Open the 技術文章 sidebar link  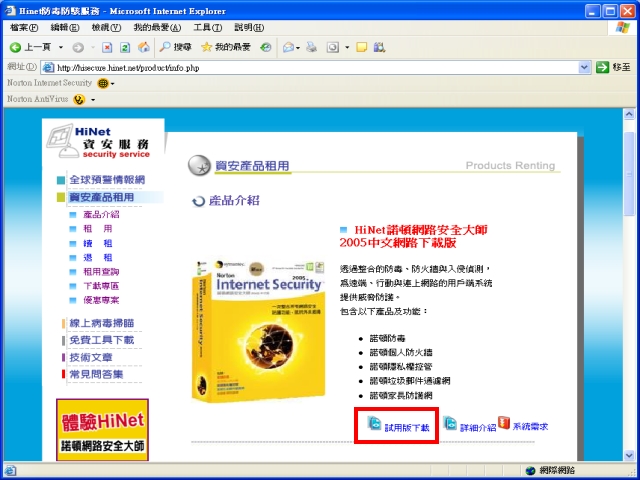(x=91, y=358)
